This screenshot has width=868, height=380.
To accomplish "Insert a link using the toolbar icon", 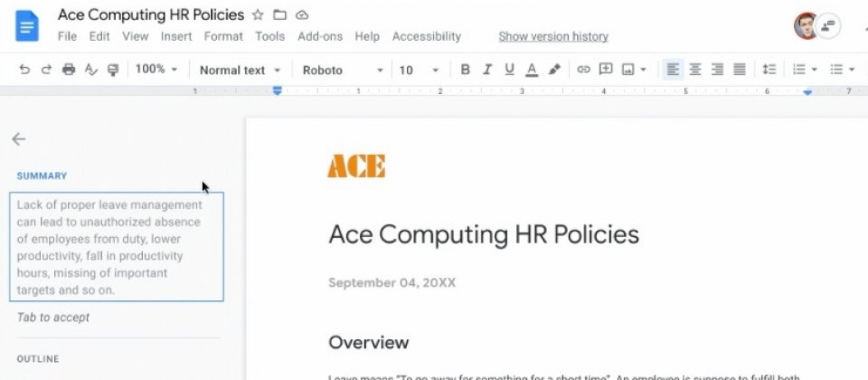I will click(583, 70).
